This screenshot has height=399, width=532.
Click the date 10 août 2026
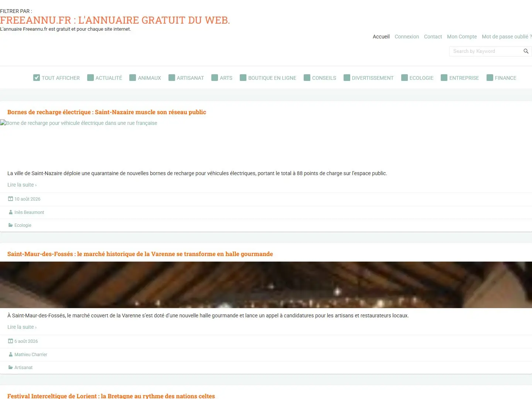tap(27, 199)
